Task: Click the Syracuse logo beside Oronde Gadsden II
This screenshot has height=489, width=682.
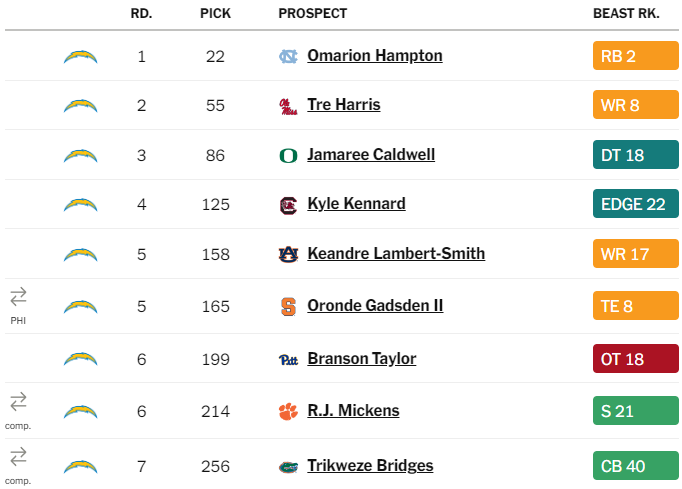Action: [x=288, y=307]
